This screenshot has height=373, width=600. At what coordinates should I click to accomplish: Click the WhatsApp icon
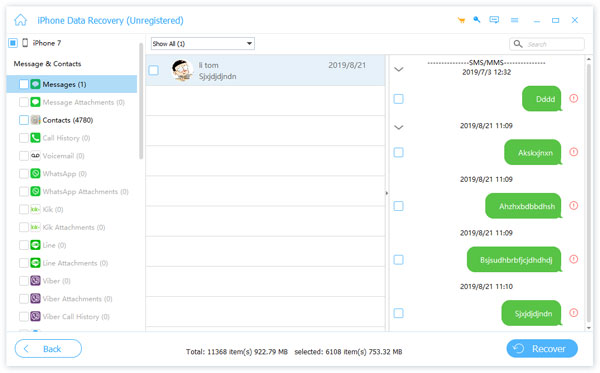[35, 173]
